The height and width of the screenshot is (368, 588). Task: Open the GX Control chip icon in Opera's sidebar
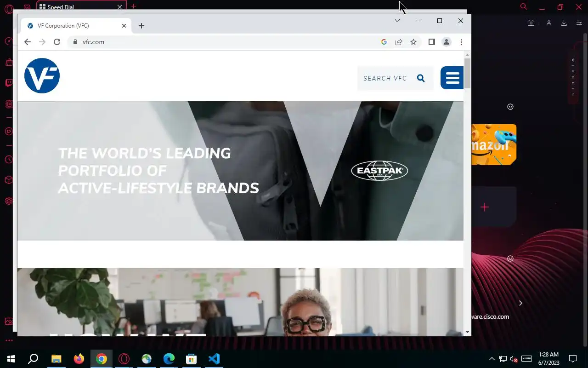click(x=9, y=104)
